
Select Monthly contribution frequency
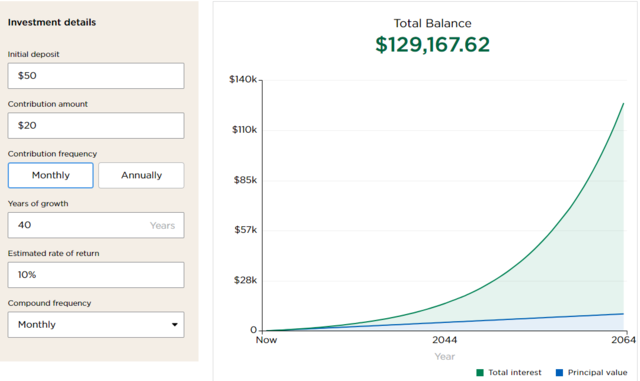[51, 175]
